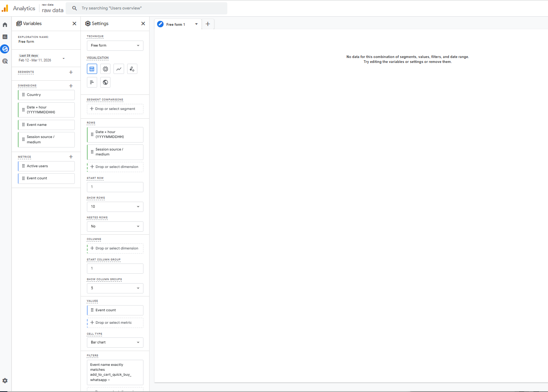Select the Scatterplot visualization icon
548x392 pixels.
coord(132,69)
